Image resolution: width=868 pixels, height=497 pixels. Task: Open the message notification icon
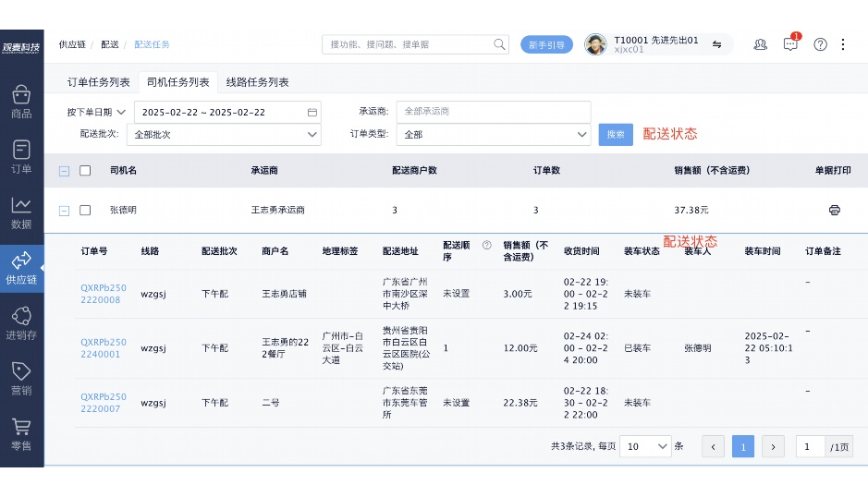[790, 44]
